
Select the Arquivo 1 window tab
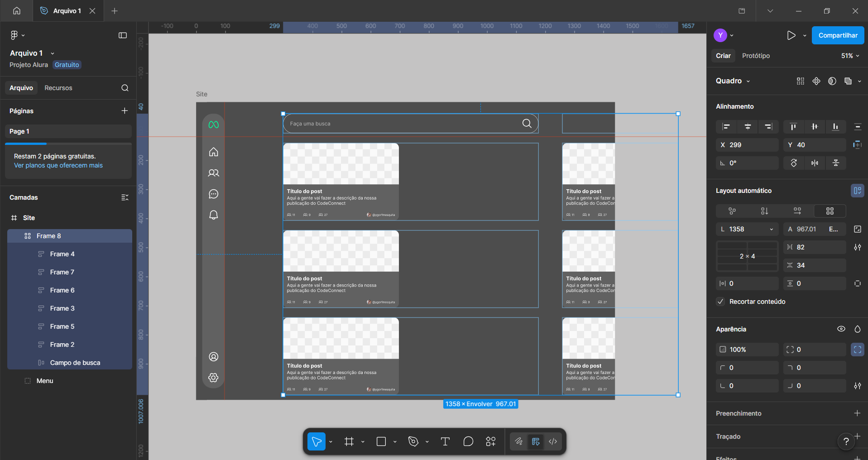68,11
